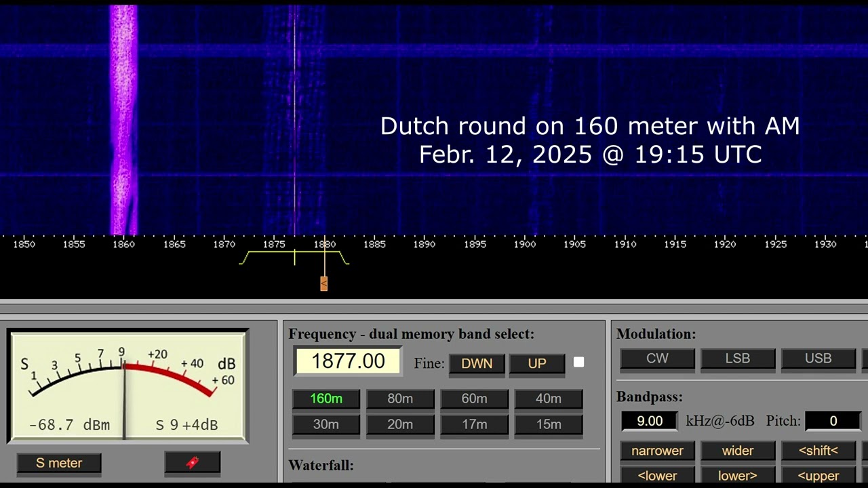Switch to the 15m band
Screen dimensions: 868x488
549,424
